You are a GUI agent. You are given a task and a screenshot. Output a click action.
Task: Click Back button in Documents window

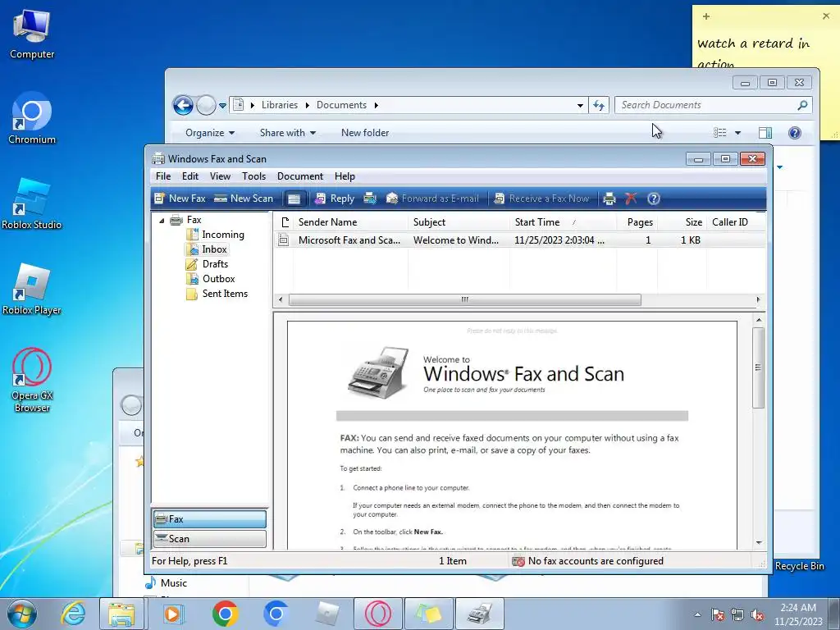click(x=183, y=106)
